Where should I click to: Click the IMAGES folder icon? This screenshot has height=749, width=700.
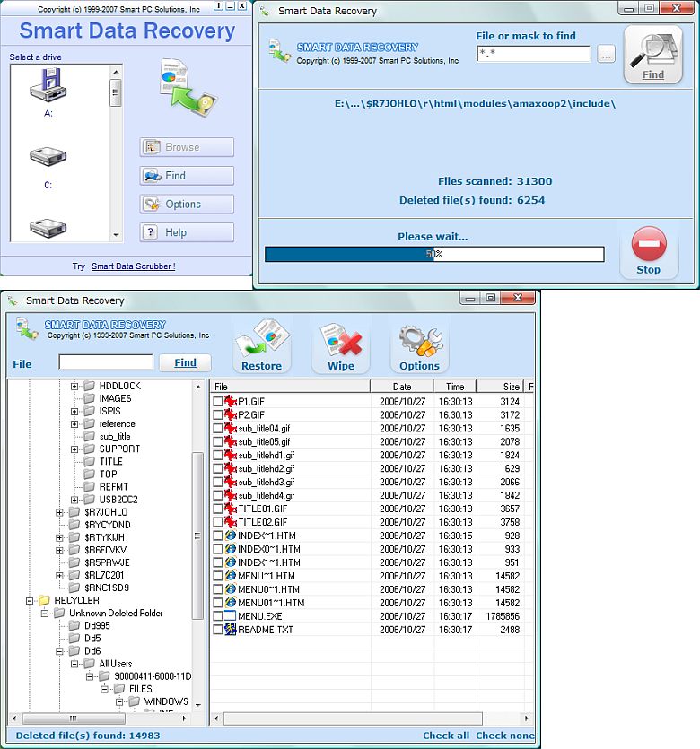pyautogui.click(x=90, y=398)
